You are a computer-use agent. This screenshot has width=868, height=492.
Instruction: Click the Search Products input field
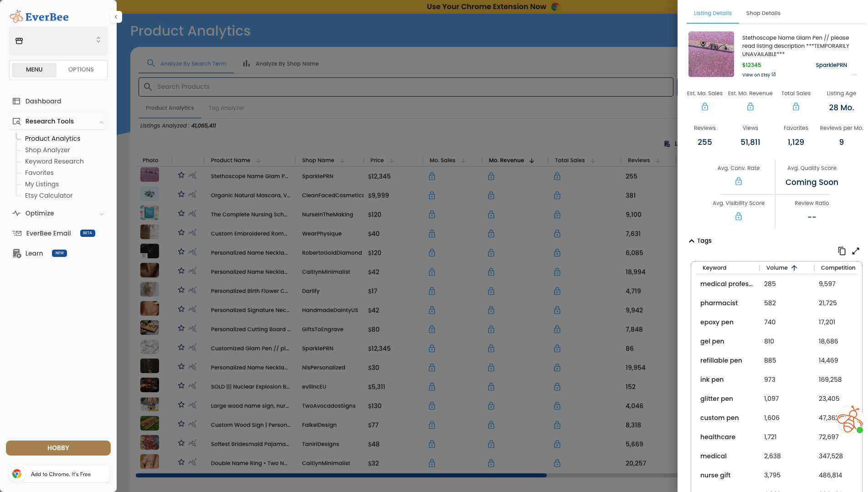(406, 87)
